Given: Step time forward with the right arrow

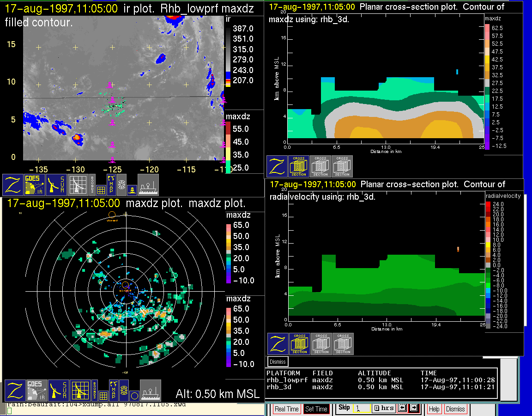Looking at the screenshot, I should click(414, 409).
